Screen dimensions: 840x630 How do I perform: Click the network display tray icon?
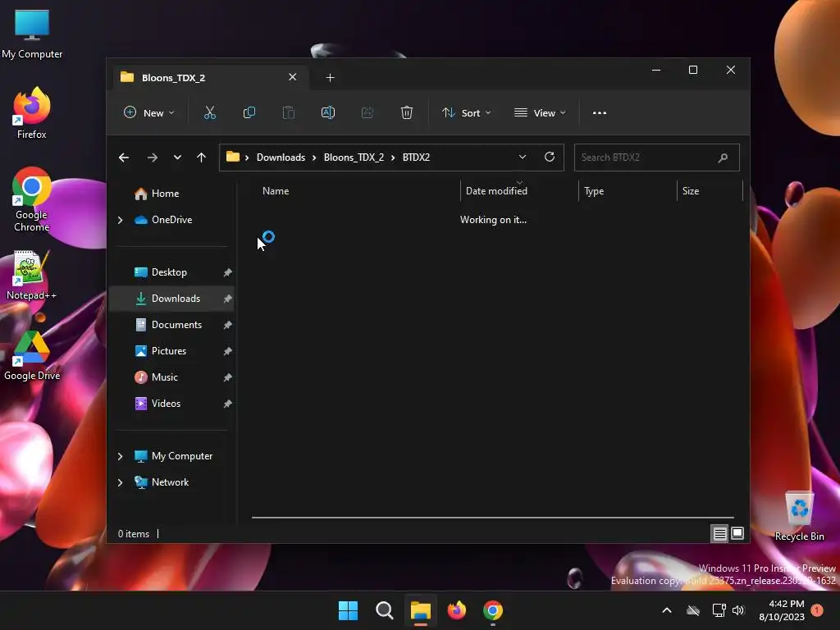(719, 610)
